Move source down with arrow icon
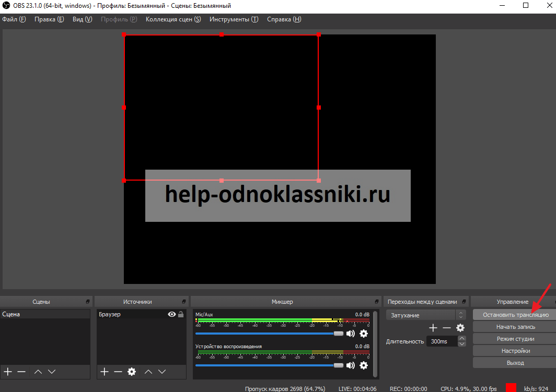 162,372
